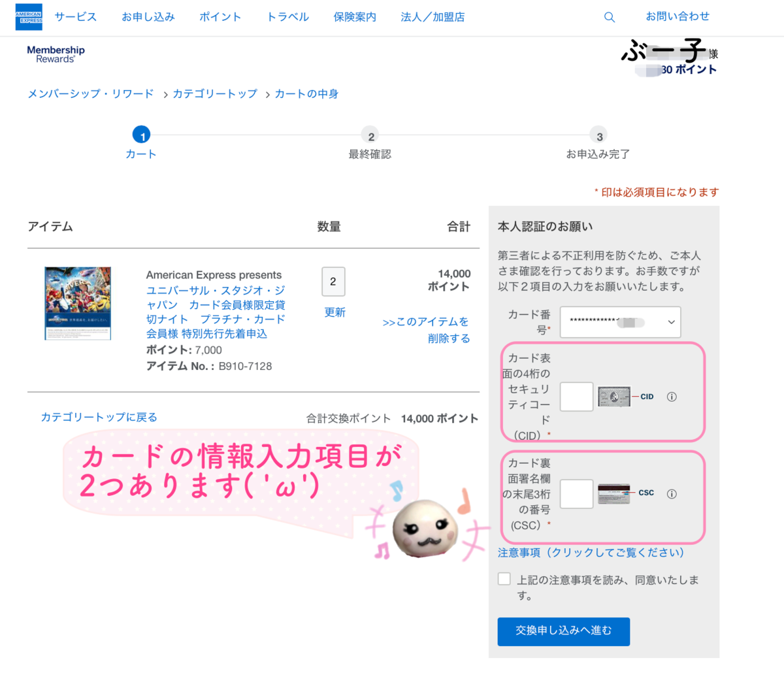Open the 注意事項 details link
The height and width of the screenshot is (673, 784).
591,552
